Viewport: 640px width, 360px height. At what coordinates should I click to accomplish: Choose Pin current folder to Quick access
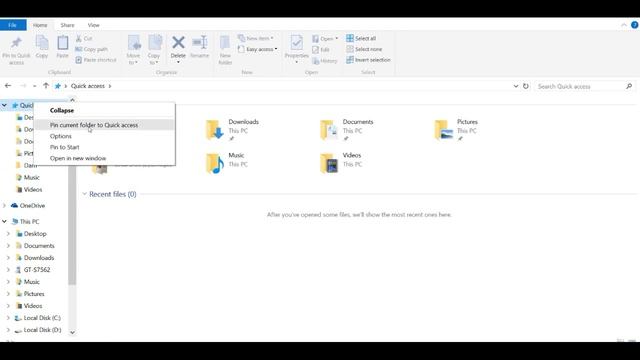click(x=105, y=125)
